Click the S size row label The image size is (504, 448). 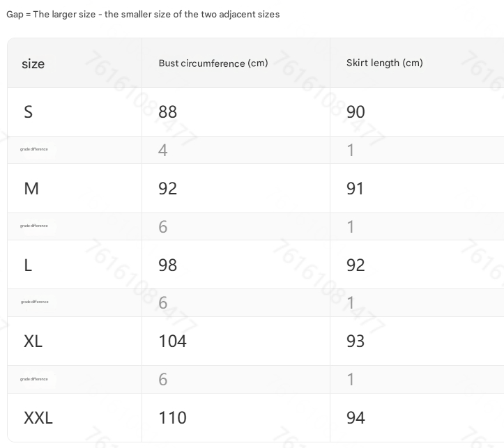click(29, 111)
